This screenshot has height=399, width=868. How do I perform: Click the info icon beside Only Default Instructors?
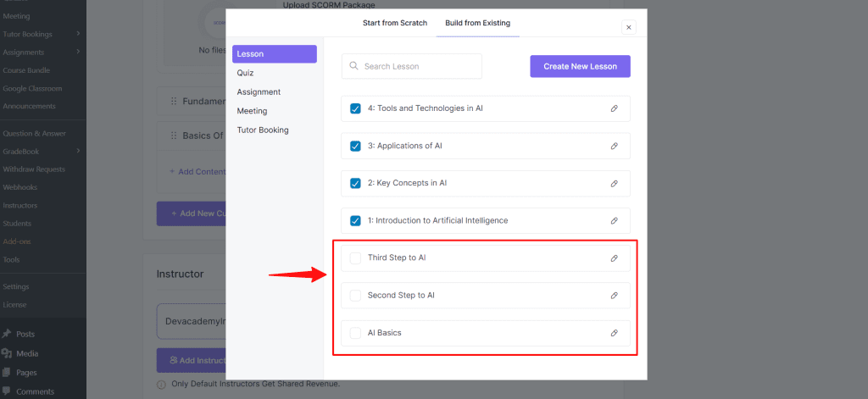coord(161,384)
